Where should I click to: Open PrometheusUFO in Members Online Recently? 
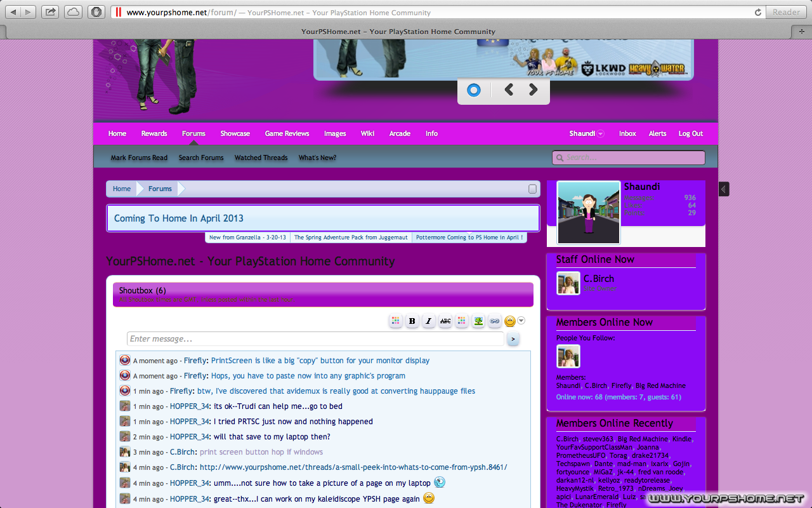point(581,455)
